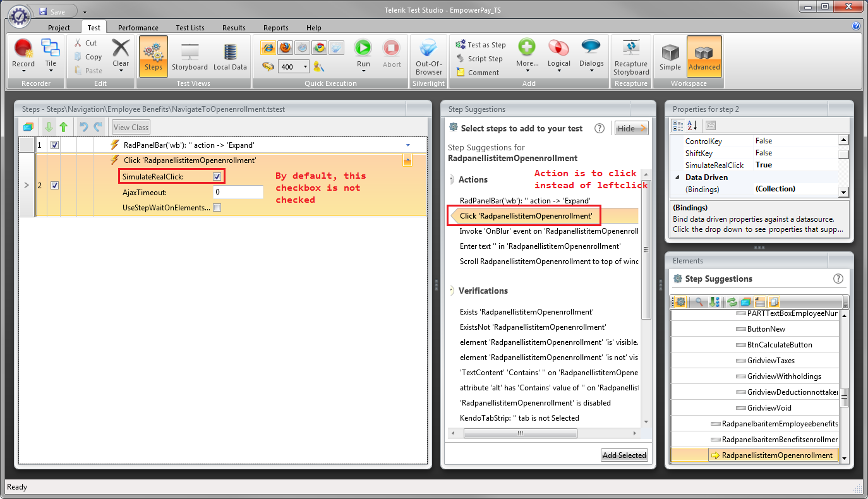
Task: Uncheck the SimulateRealClick checkbox
Action: coord(217,177)
